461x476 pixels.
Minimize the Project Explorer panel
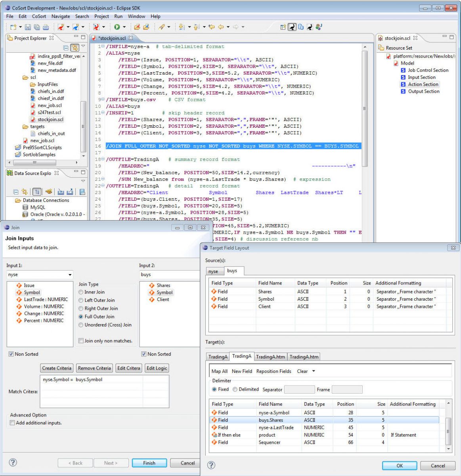(x=76, y=37)
